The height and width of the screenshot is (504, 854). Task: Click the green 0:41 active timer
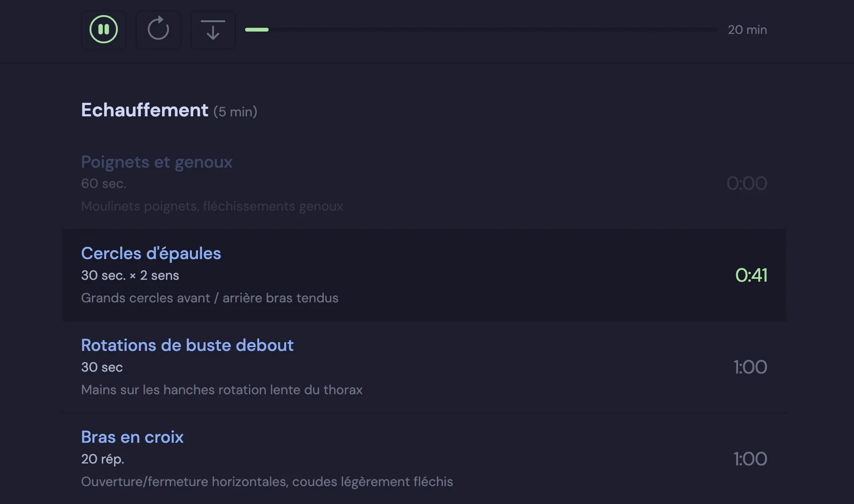click(751, 276)
